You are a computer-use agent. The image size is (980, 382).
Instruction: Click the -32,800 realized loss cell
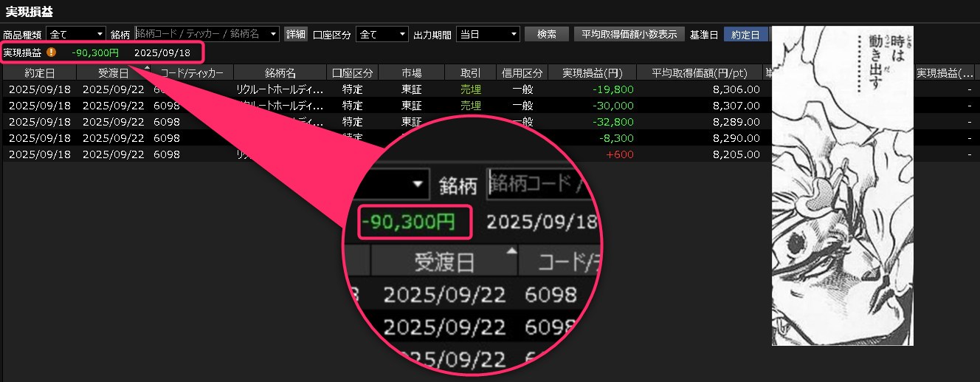pyautogui.click(x=612, y=121)
